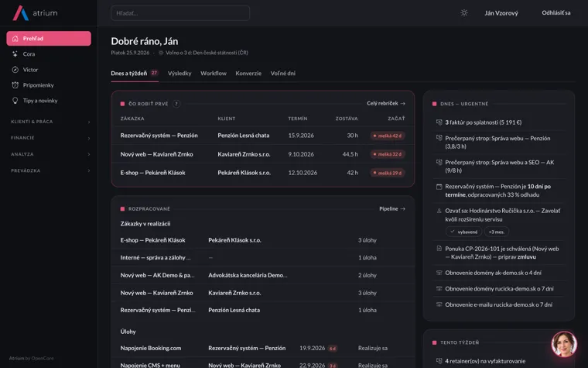Select the Dnes a týždeň tab
Viewport: 588px width, 368px height.
tap(135, 74)
